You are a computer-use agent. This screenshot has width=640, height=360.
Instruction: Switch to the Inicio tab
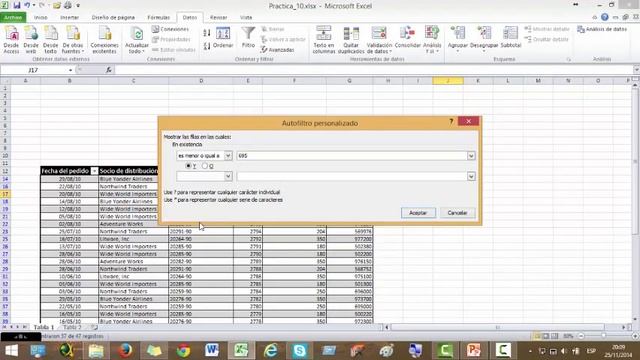pos(40,18)
